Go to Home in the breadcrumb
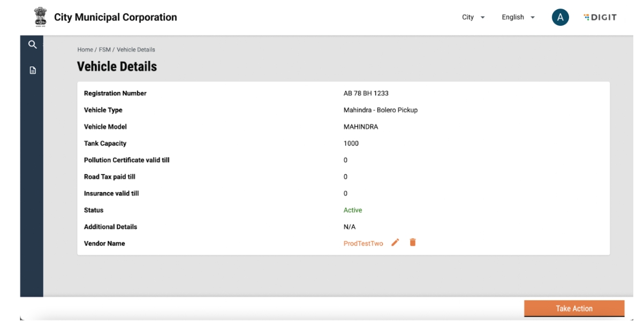This screenshot has height=328, width=644. coord(85,50)
